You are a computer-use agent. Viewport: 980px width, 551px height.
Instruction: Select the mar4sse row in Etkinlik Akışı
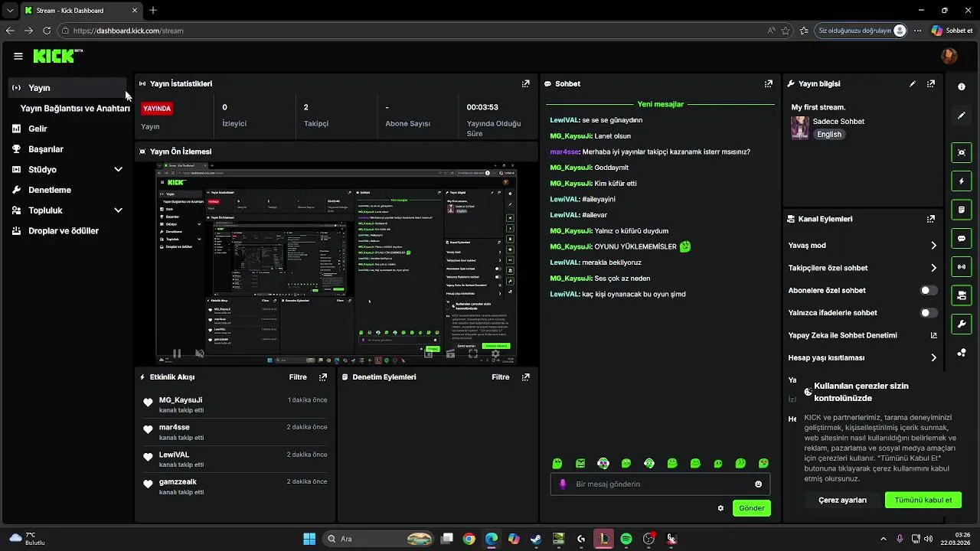(235, 432)
